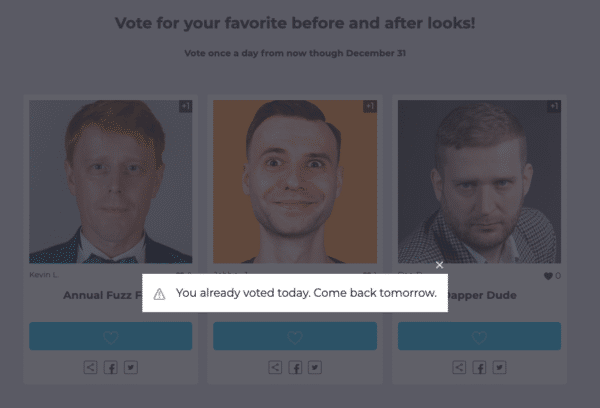The height and width of the screenshot is (408, 600).
Task: Click the heart count on Dapper Dude card
Action: (x=552, y=276)
